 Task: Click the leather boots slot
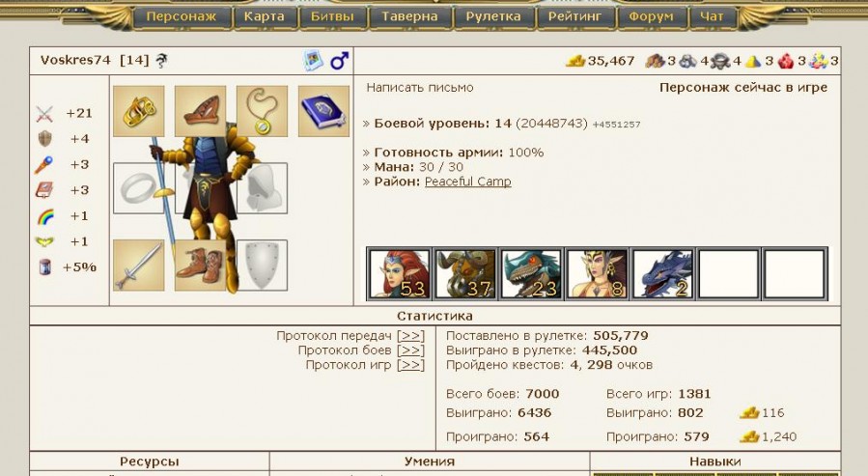[201, 266]
